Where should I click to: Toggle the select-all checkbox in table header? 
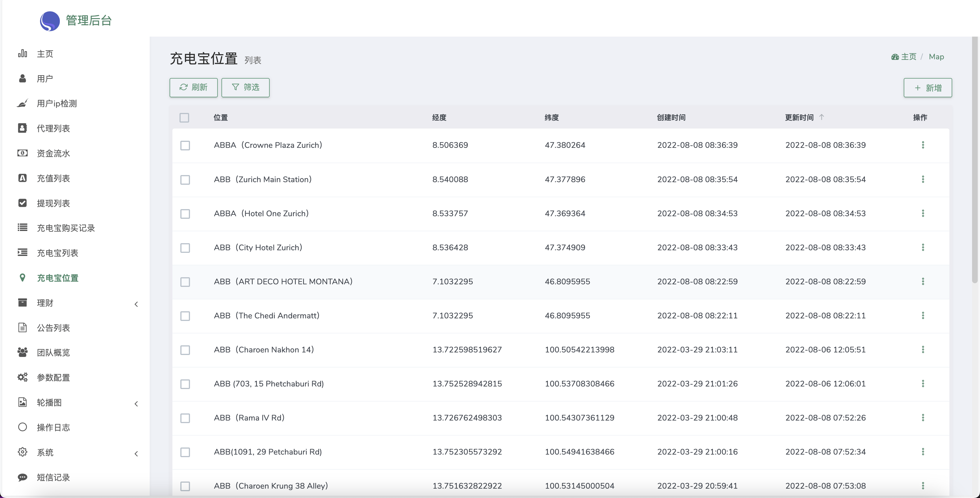185,118
